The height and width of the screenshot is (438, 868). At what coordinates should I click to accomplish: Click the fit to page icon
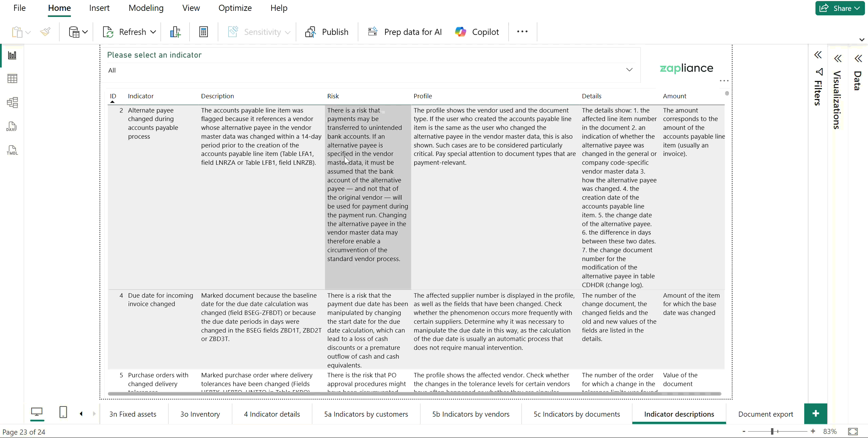tap(853, 432)
